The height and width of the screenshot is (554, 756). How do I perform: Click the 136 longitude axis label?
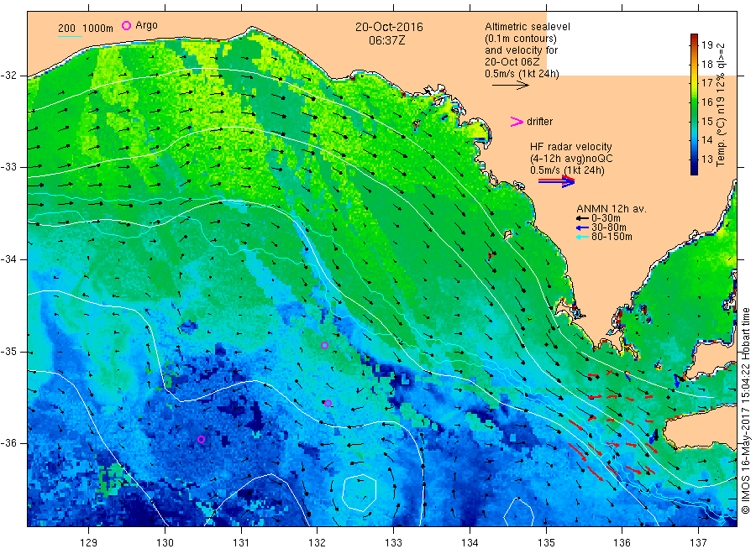(622, 543)
